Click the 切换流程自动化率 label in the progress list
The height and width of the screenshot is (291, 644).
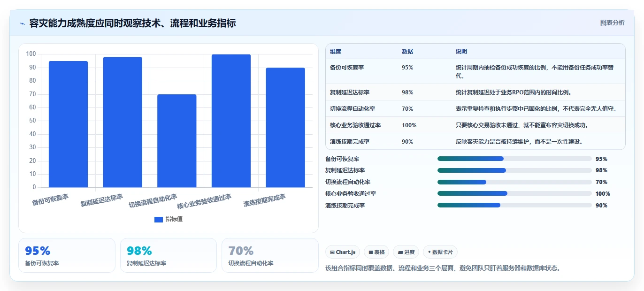(x=348, y=182)
